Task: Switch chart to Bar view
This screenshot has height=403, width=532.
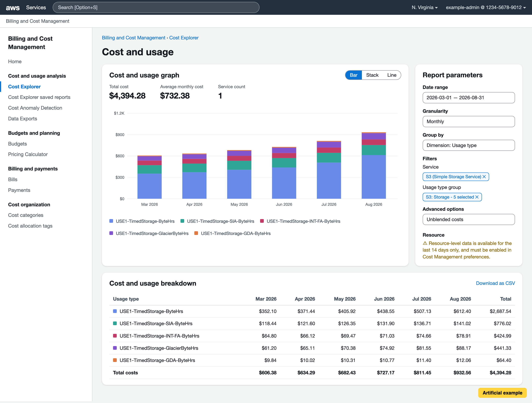Action: coord(354,75)
